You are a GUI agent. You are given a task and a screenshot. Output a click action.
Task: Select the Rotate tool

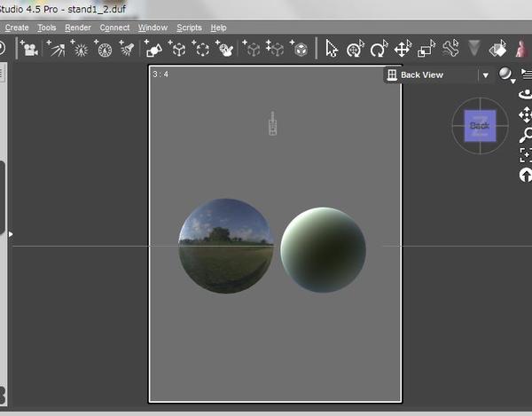pos(379,49)
